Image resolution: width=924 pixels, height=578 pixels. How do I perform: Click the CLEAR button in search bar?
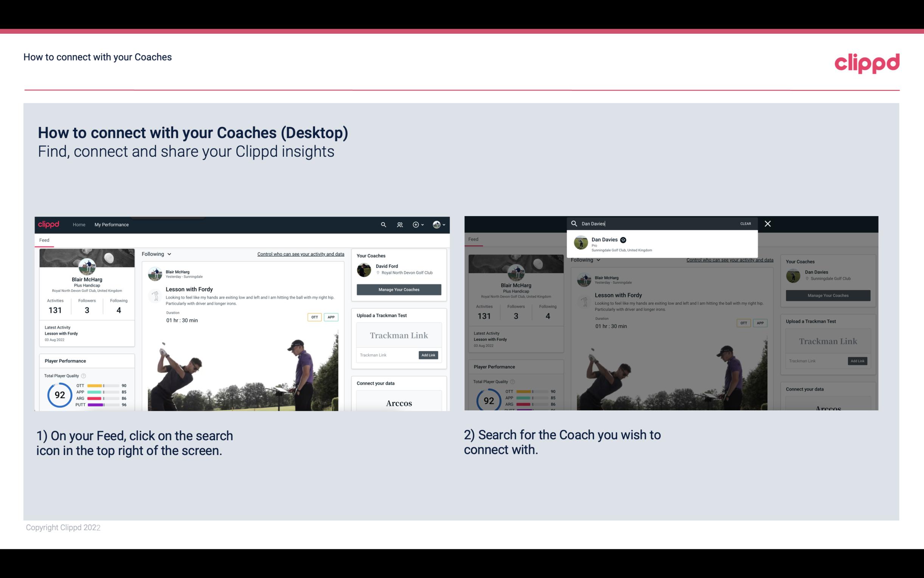click(745, 223)
